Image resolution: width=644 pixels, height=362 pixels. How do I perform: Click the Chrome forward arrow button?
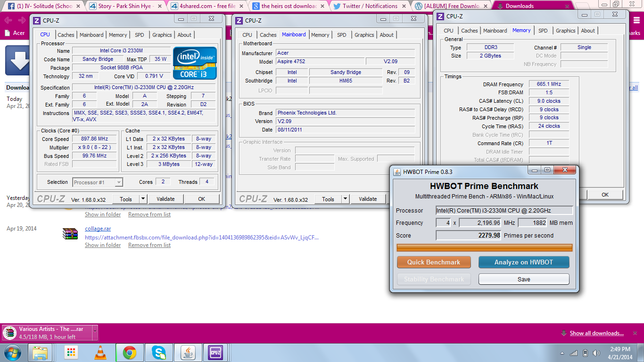tap(21, 20)
